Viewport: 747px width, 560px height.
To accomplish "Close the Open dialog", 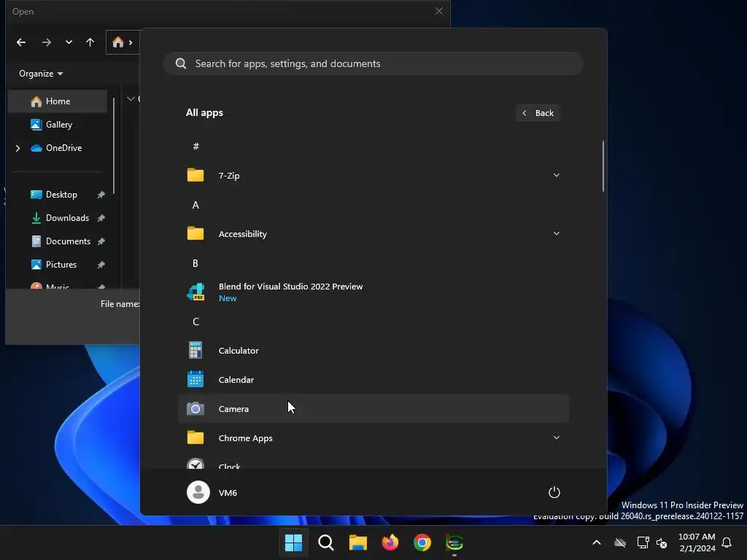I will (438, 11).
